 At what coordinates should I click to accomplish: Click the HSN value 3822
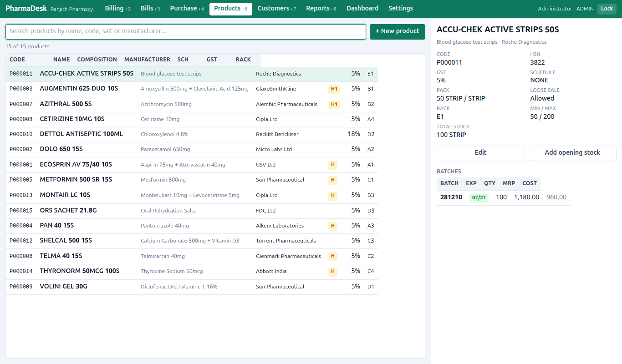click(x=537, y=62)
